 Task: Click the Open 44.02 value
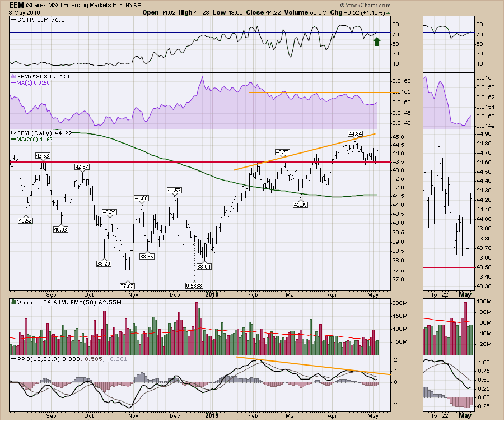point(159,12)
